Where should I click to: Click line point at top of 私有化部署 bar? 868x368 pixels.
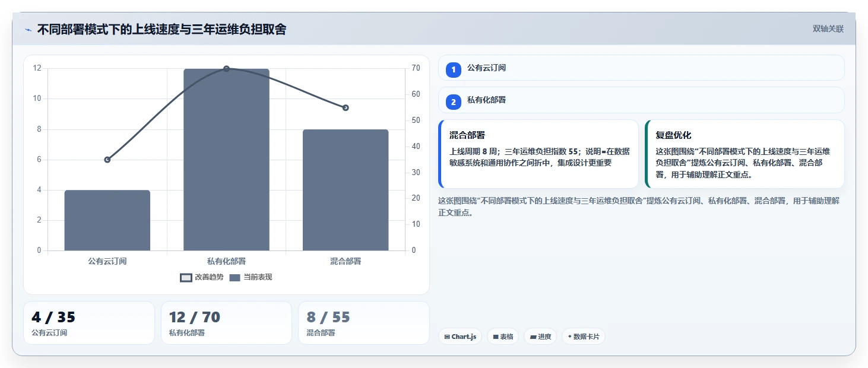tap(226, 69)
